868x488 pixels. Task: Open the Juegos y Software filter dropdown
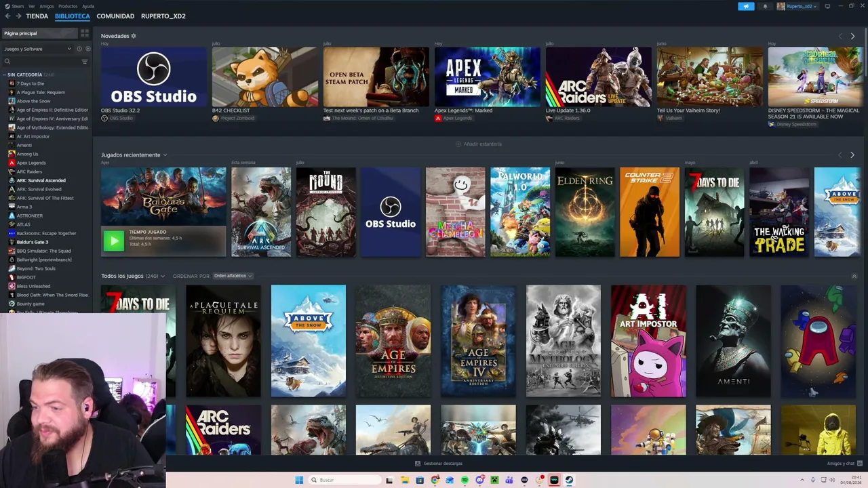coord(37,49)
